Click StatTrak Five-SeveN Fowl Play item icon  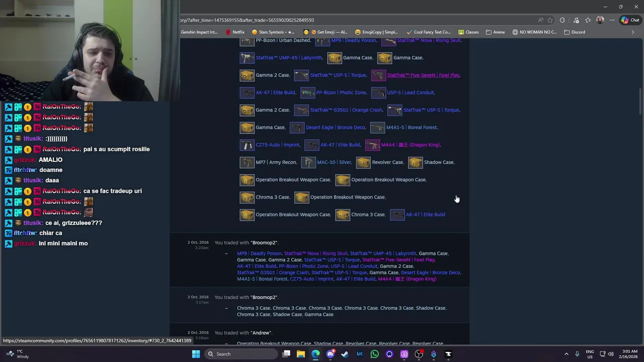tap(378, 75)
